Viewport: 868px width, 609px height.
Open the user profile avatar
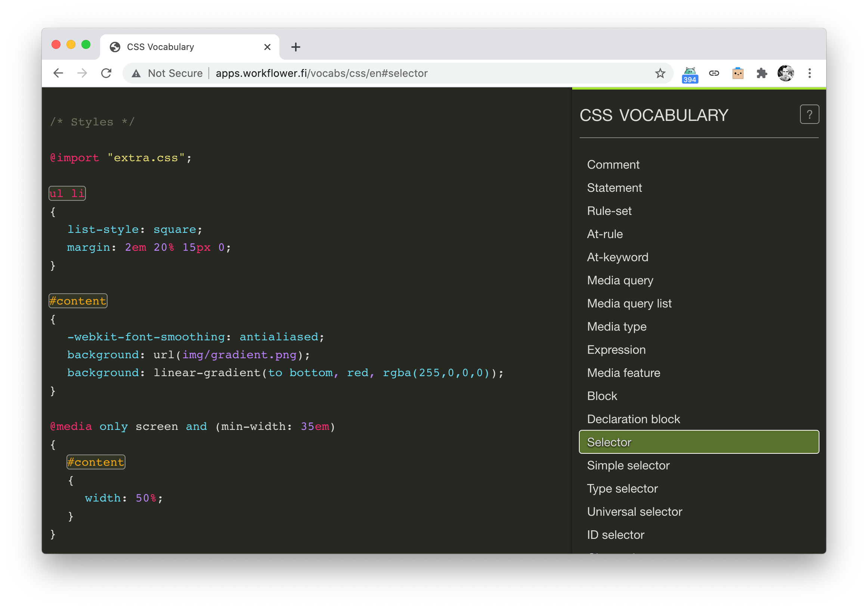pyautogui.click(x=785, y=73)
